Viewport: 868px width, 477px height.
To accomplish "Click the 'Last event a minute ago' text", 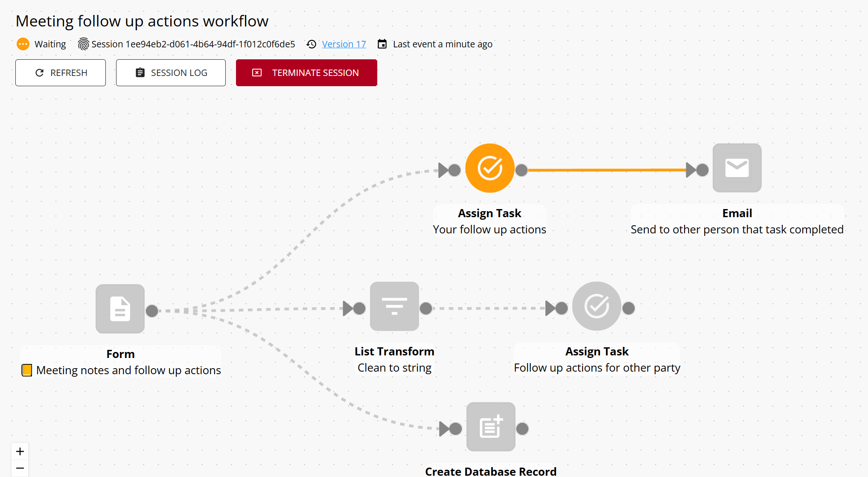I will click(x=443, y=44).
